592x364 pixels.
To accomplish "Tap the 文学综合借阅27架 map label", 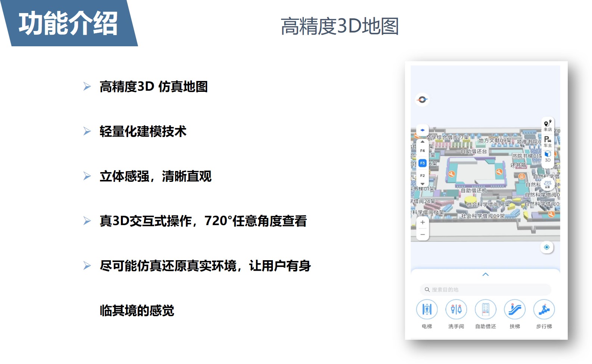I will (x=448, y=137).
